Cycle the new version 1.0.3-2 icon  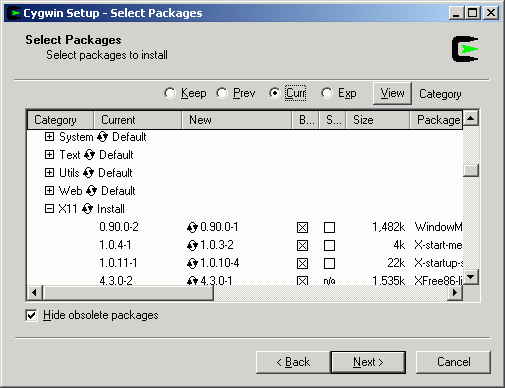192,245
